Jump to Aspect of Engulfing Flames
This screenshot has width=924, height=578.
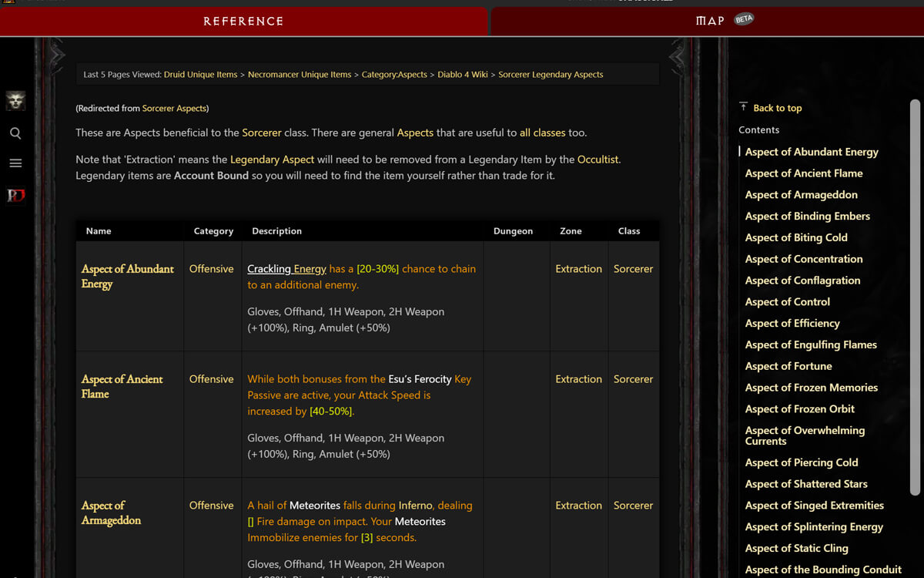(x=811, y=345)
